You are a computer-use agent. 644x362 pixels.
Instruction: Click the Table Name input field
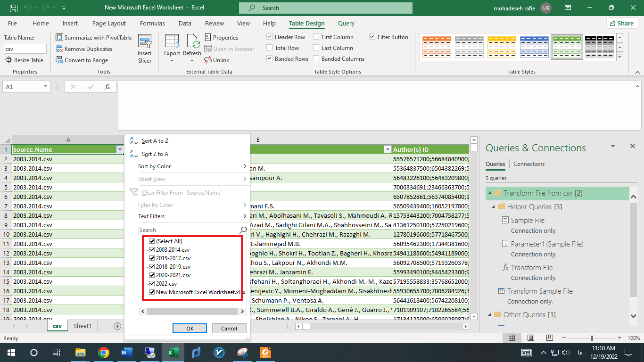[x=25, y=49]
